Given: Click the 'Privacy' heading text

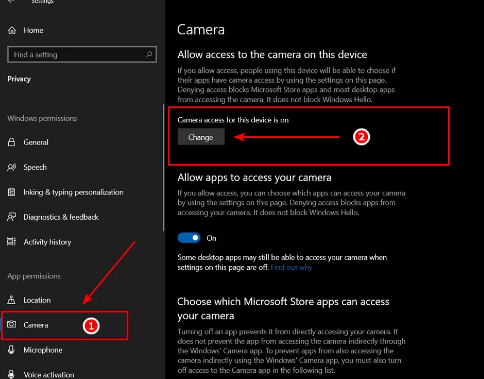Looking at the screenshot, I should point(19,79).
